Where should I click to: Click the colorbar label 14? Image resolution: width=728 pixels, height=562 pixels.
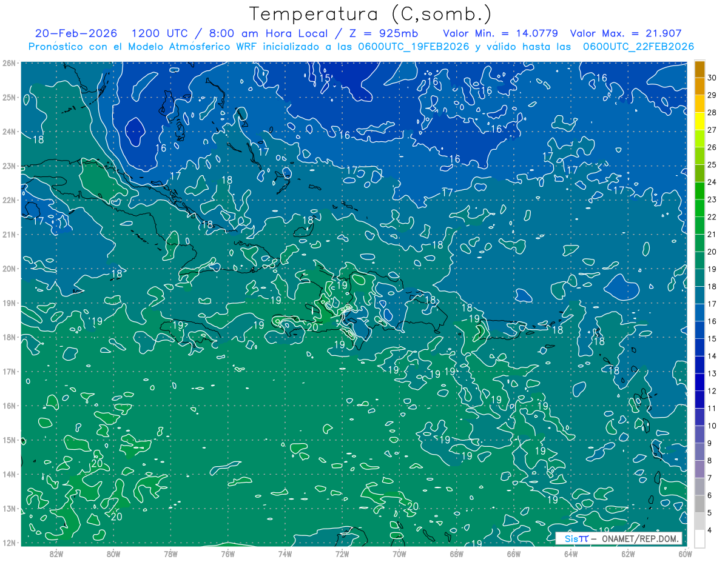(712, 356)
